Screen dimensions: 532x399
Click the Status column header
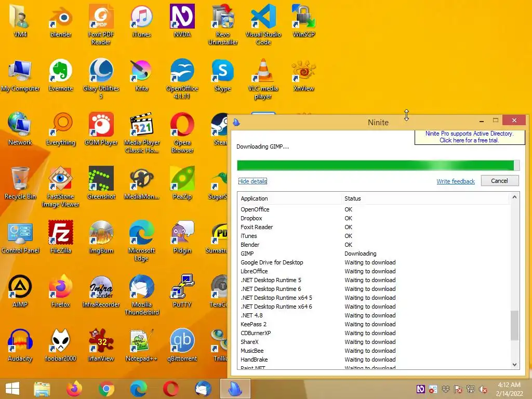(425, 198)
